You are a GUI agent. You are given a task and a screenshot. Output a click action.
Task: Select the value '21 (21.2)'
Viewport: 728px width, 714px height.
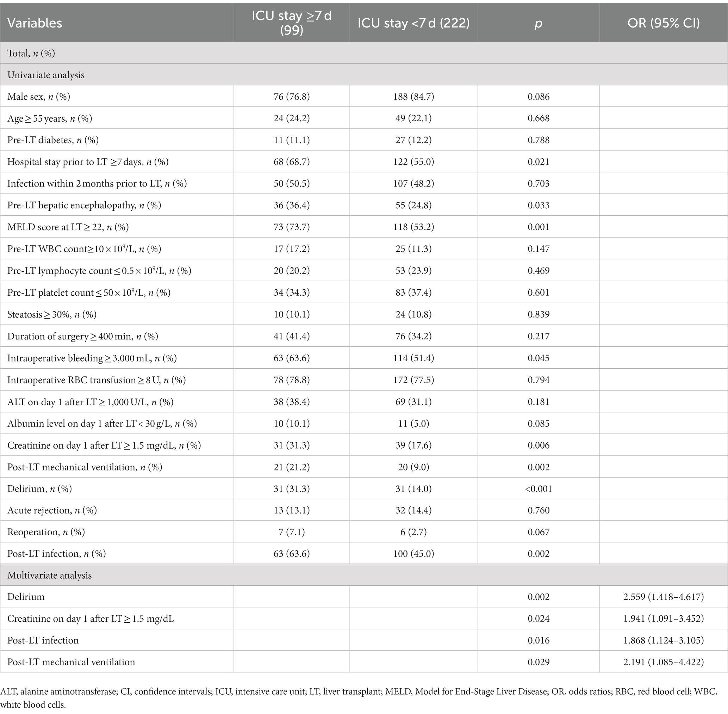[292, 467]
